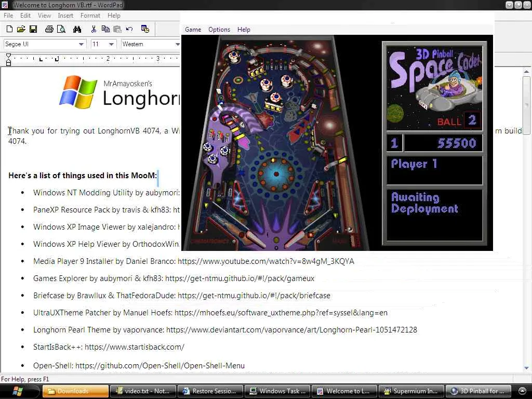Open WordPad Edit menu
This screenshot has width=532, height=399.
25,16
